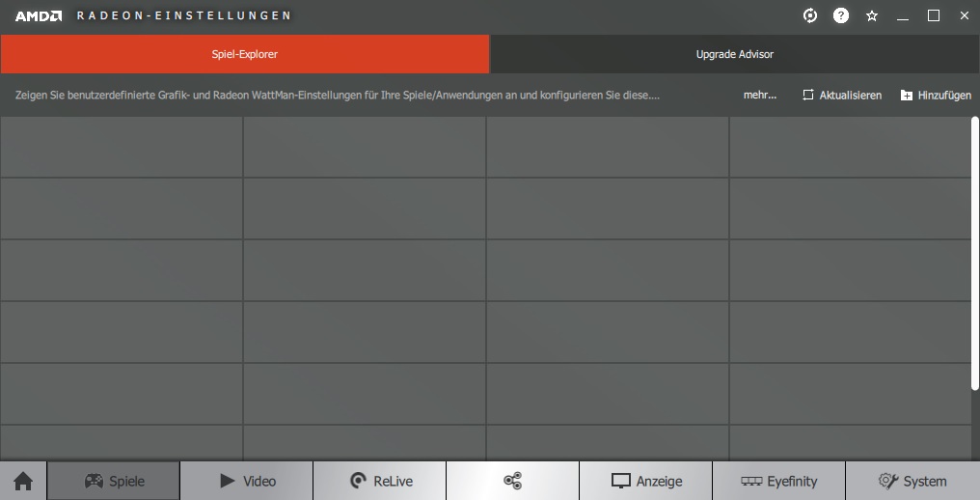This screenshot has height=500, width=980.
Task: Click the Radeon update notifications icon
Action: (x=810, y=15)
